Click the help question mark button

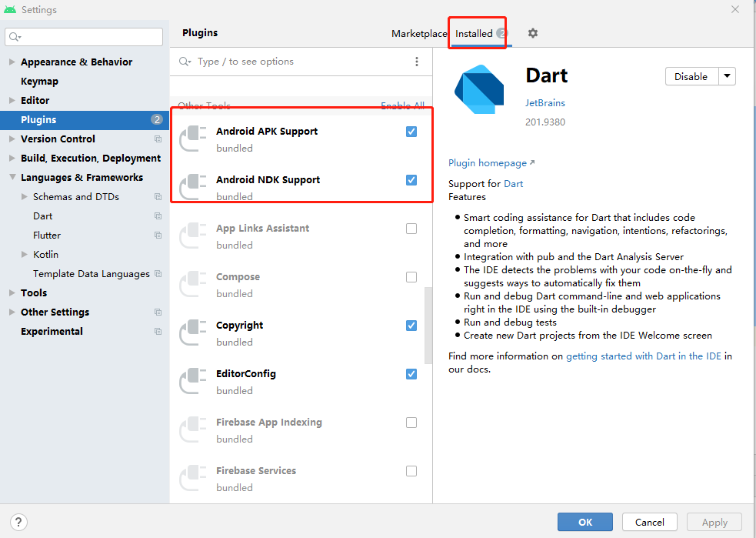point(18,522)
